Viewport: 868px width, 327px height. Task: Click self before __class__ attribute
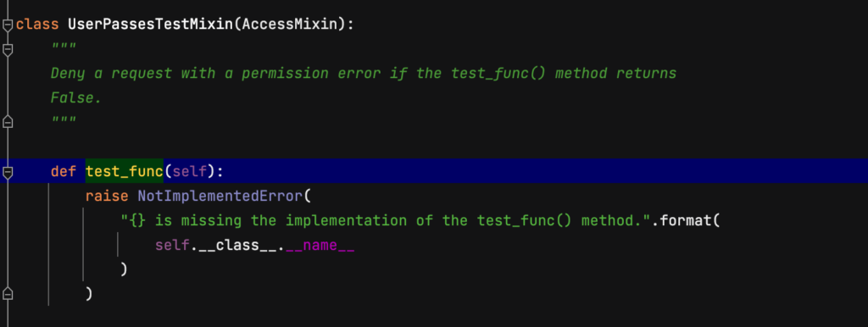pyautogui.click(x=172, y=245)
